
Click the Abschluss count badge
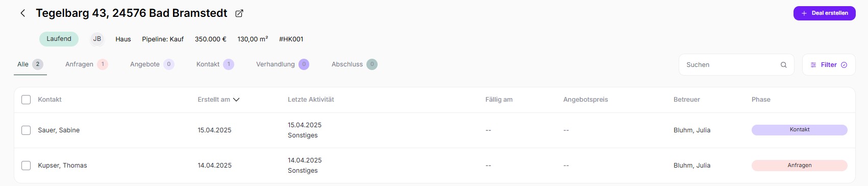click(x=372, y=64)
